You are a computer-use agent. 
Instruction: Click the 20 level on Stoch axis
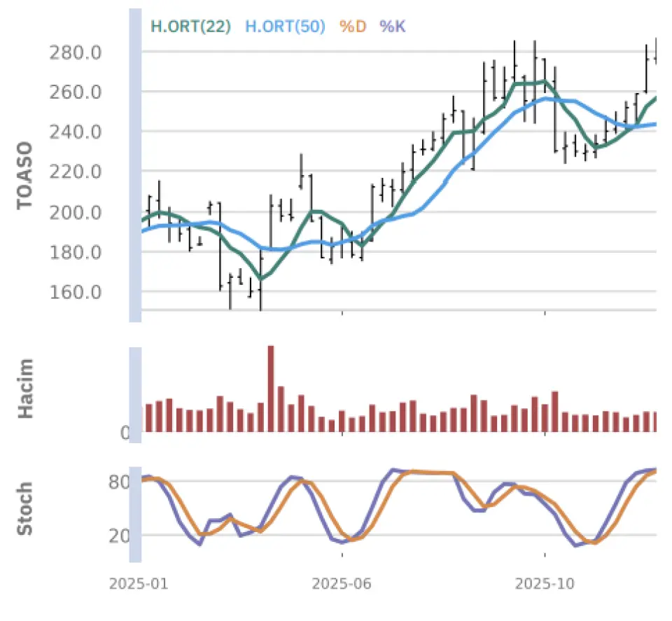116,536
